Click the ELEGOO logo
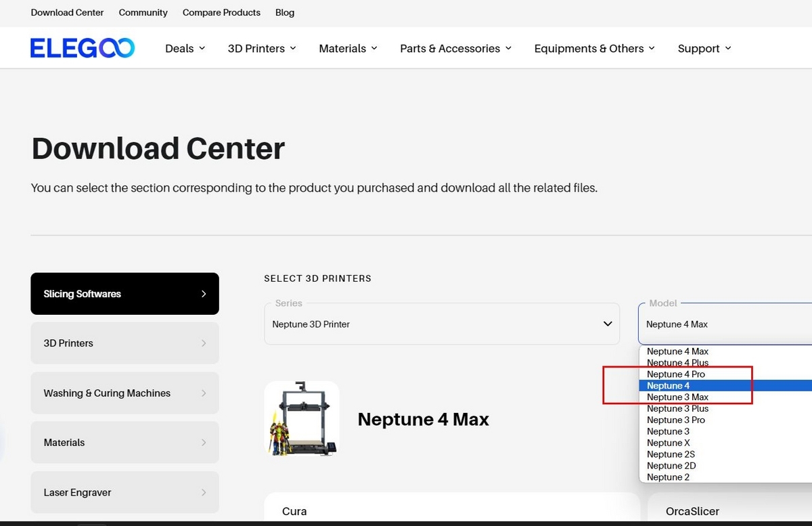 coord(83,48)
